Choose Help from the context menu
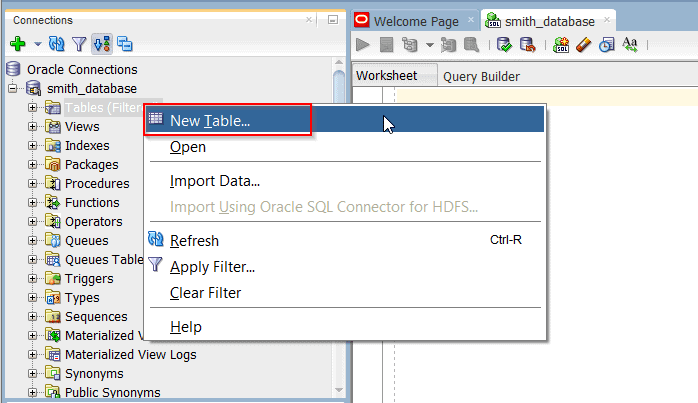698x403 pixels. pos(345,327)
